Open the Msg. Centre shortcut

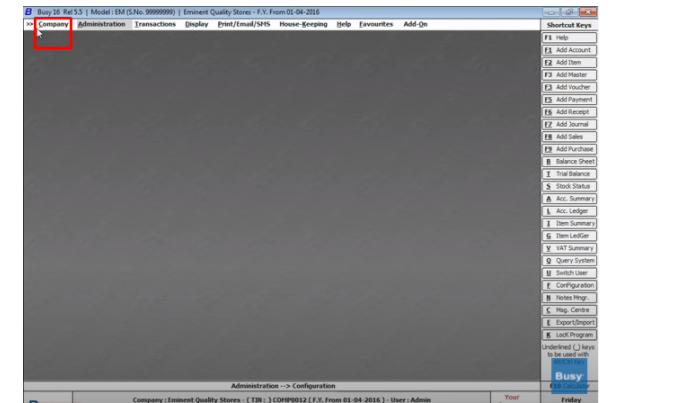click(x=569, y=310)
